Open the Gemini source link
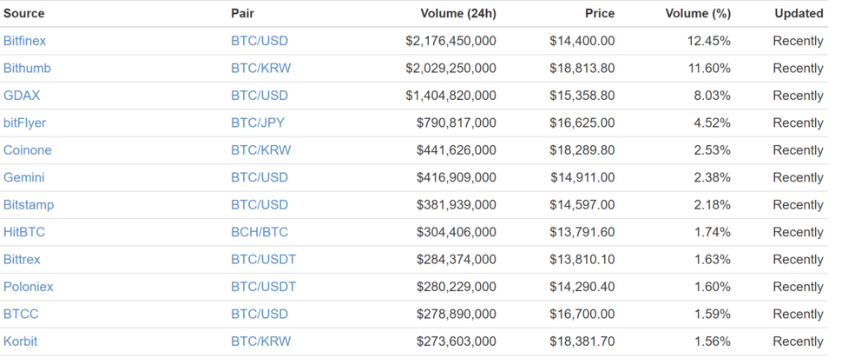 coord(23,177)
